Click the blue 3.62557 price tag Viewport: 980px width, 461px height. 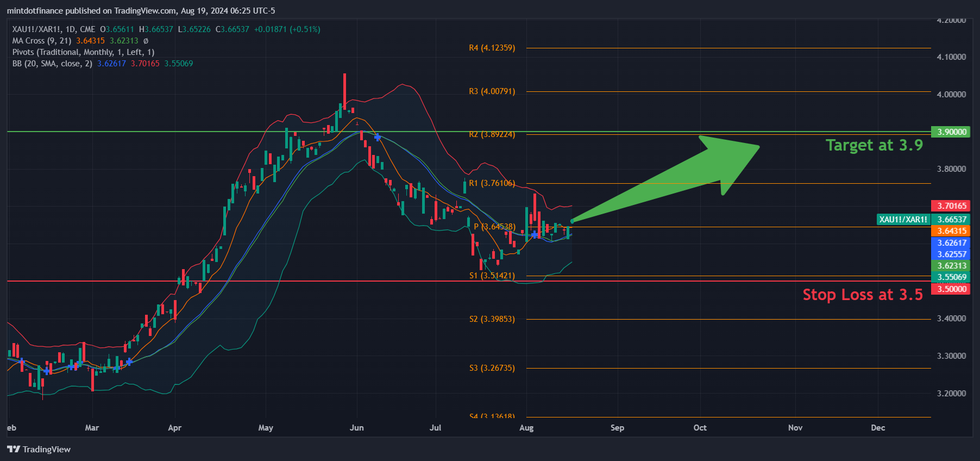[x=951, y=254]
